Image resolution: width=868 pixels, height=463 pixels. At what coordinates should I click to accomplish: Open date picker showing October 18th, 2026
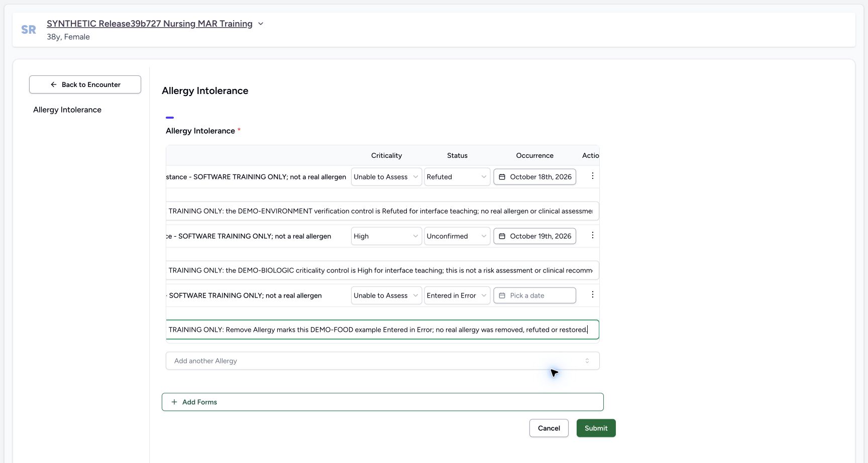pyautogui.click(x=535, y=177)
